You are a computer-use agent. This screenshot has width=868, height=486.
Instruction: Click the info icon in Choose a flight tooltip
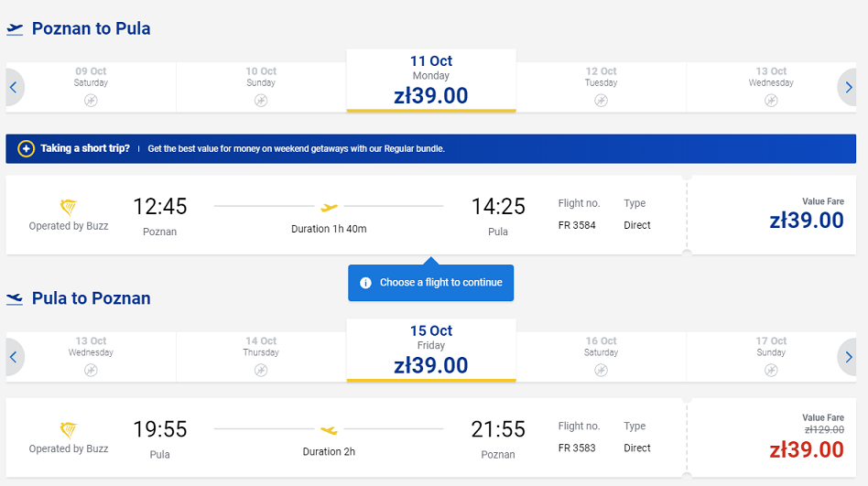pos(365,283)
